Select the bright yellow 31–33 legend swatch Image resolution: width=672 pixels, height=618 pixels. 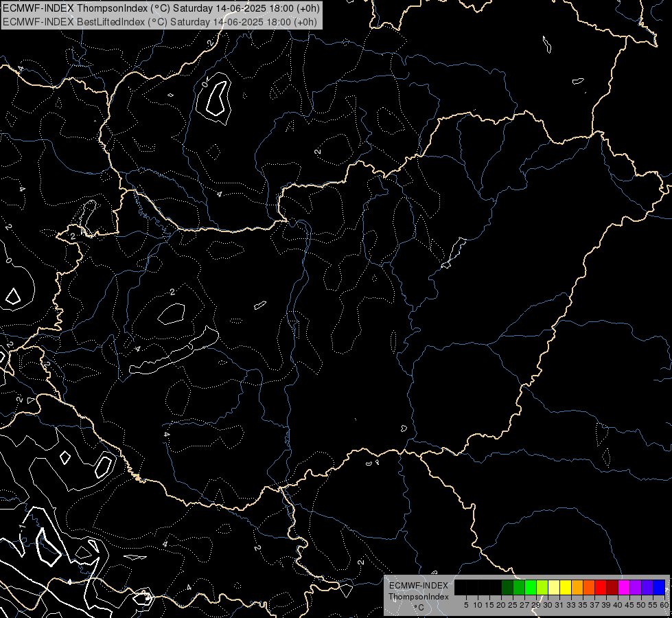[x=566, y=587]
